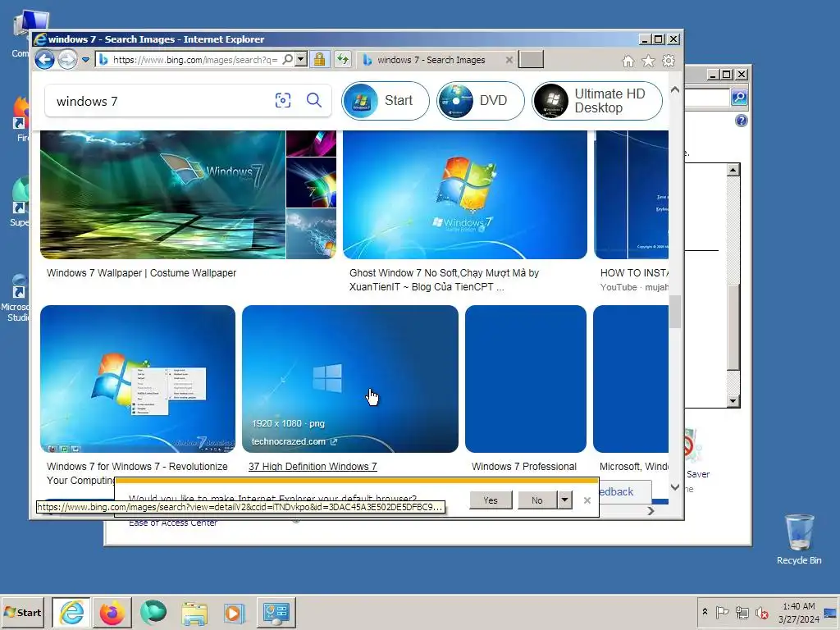
Task: Open the green Windows 7 Costume Wallpaper thumbnail
Action: 162,195
